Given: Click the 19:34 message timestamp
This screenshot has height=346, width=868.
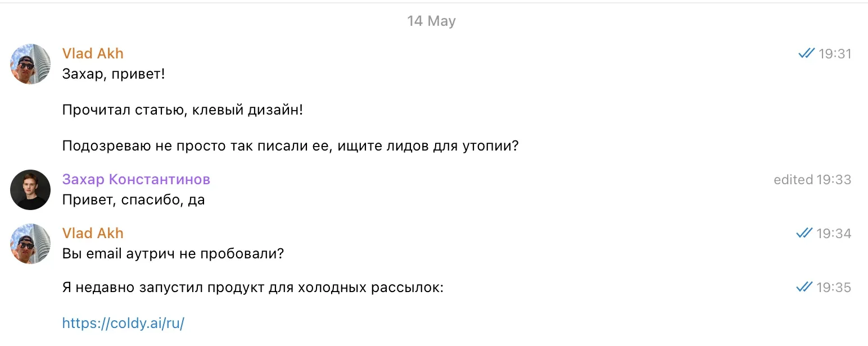Looking at the screenshot, I should 834,234.
